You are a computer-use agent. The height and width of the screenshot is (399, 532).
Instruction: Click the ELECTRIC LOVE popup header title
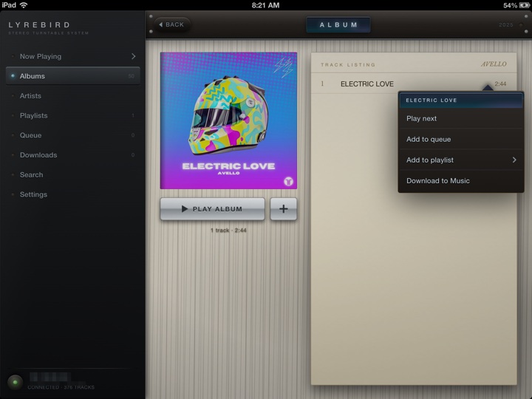pos(432,100)
